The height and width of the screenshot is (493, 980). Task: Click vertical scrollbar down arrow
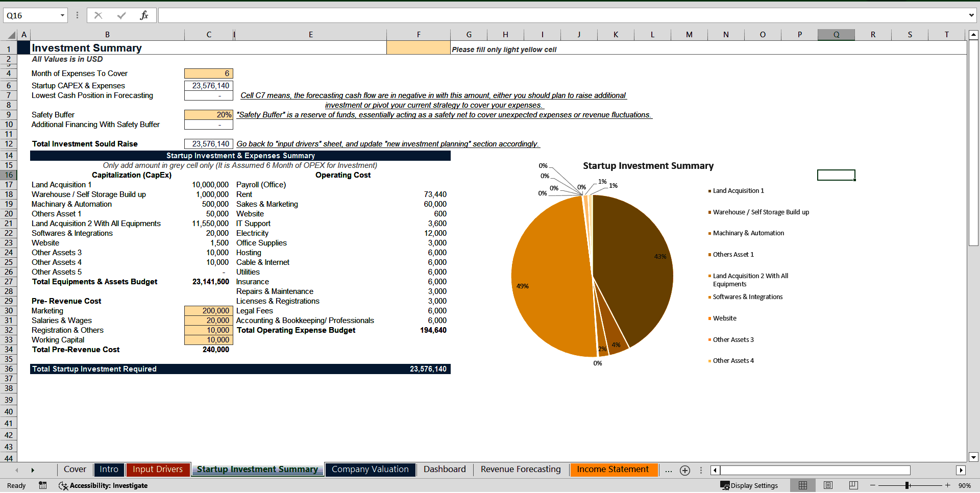[973, 457]
